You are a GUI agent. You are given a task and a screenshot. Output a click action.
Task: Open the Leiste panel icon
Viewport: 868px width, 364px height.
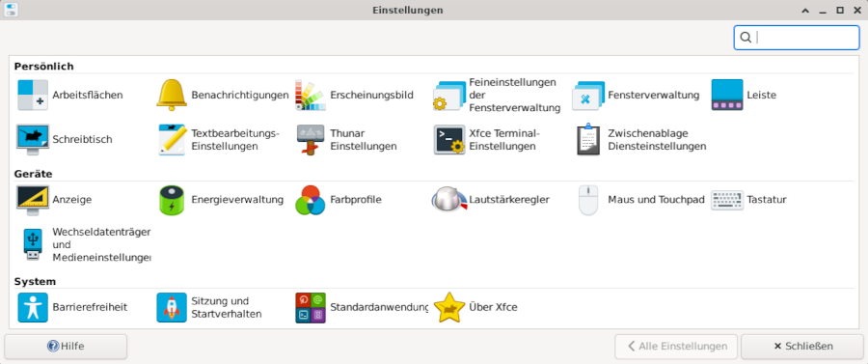point(727,96)
